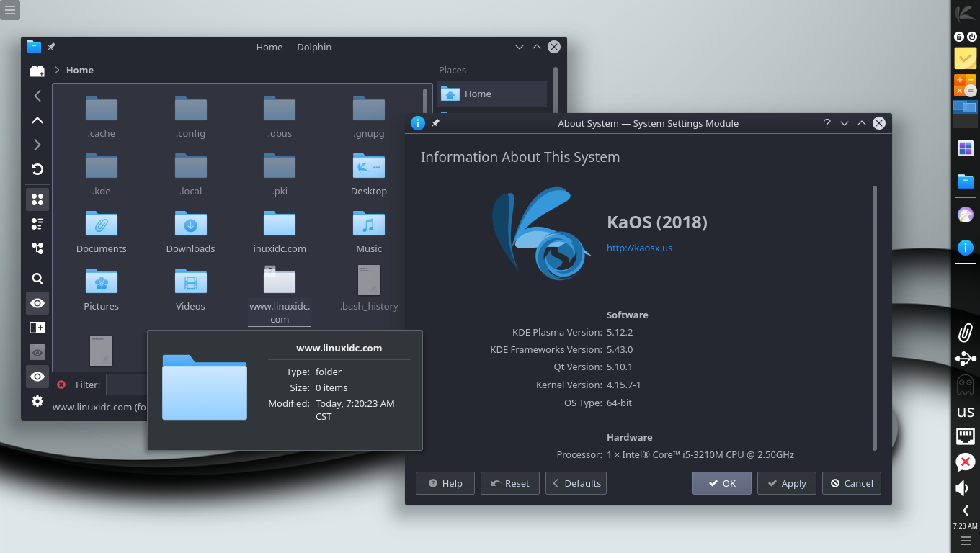This screenshot has width=980, height=553.
Task: Switch Dolphin to compact list view mode
Action: click(x=37, y=224)
